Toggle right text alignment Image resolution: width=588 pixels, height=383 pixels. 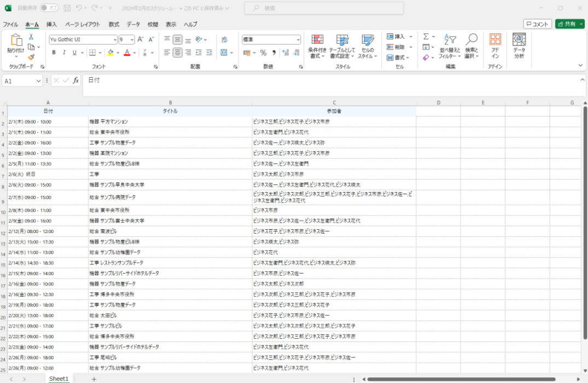(x=188, y=53)
